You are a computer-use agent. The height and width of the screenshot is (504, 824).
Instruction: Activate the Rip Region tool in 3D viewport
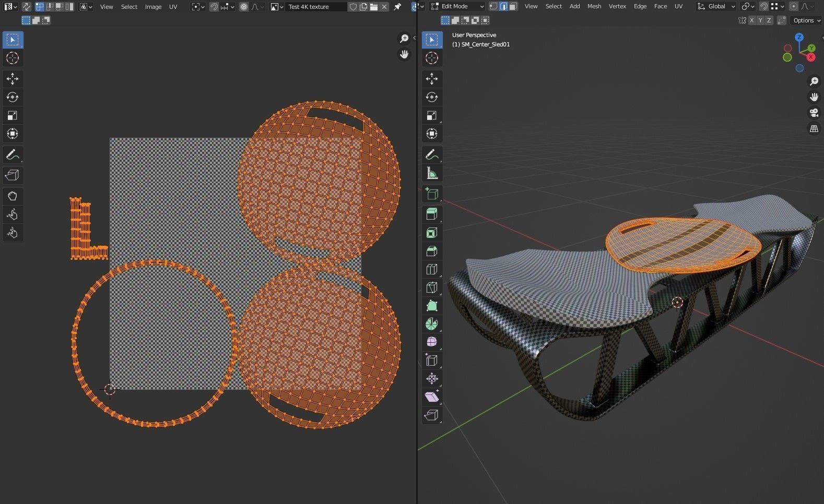point(432,415)
